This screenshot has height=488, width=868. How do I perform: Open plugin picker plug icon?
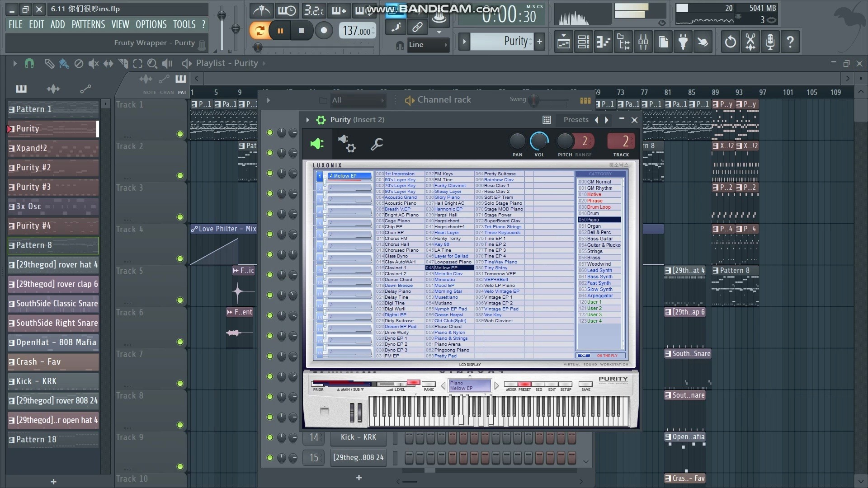(683, 42)
